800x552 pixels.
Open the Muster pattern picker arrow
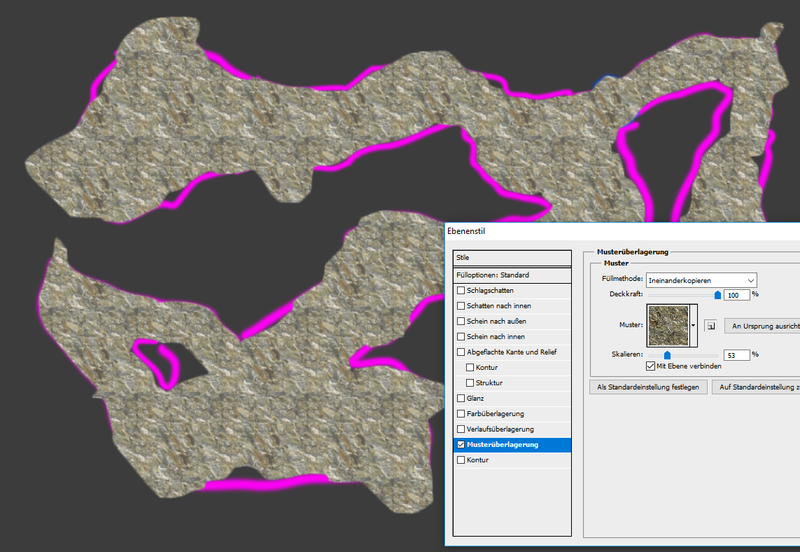[x=693, y=325]
